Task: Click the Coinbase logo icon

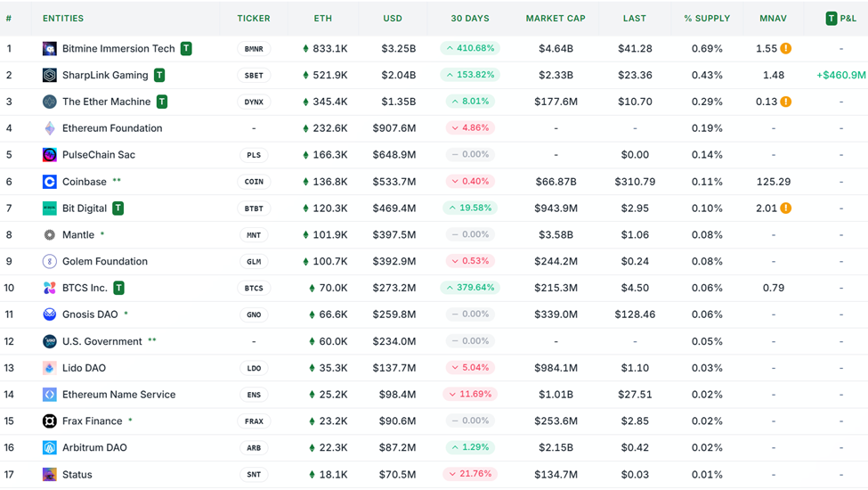Action: tap(50, 182)
